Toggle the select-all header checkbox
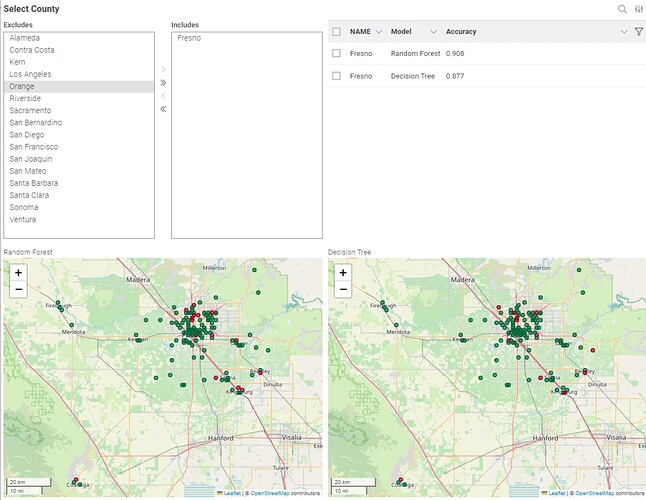646x500 pixels. tap(337, 32)
